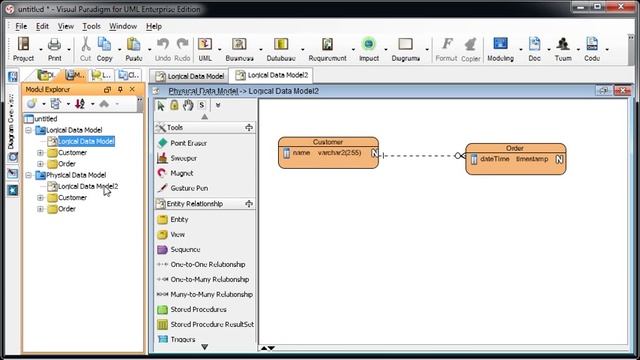This screenshot has width=640, height=360.
Task: Click the Copier toolbar icon
Action: [x=471, y=49]
